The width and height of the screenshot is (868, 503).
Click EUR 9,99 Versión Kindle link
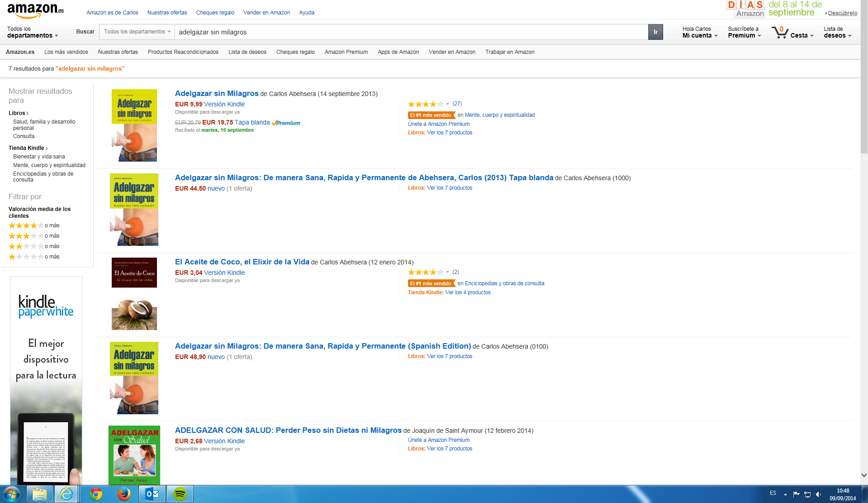pyautogui.click(x=210, y=104)
